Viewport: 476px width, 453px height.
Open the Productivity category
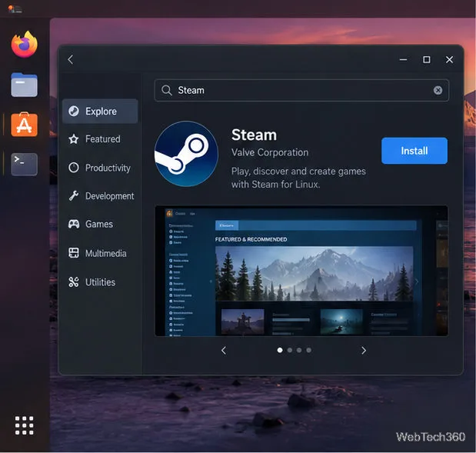[x=100, y=168]
